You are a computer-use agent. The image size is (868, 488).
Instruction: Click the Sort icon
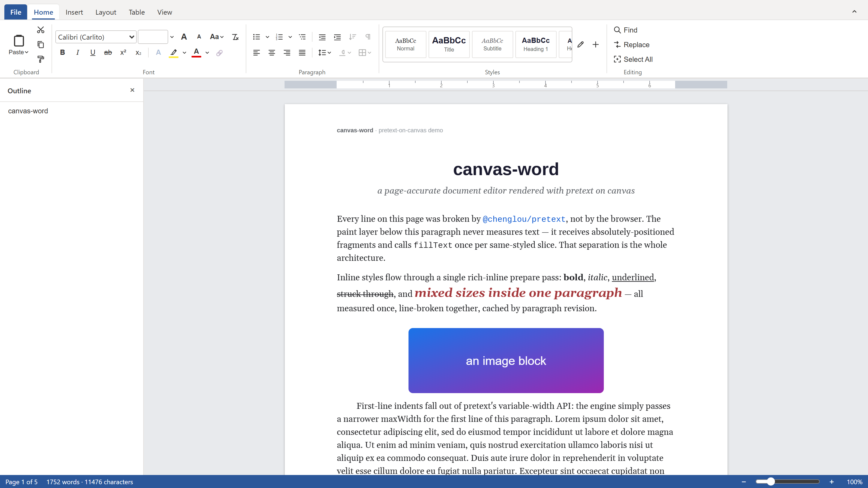click(352, 37)
